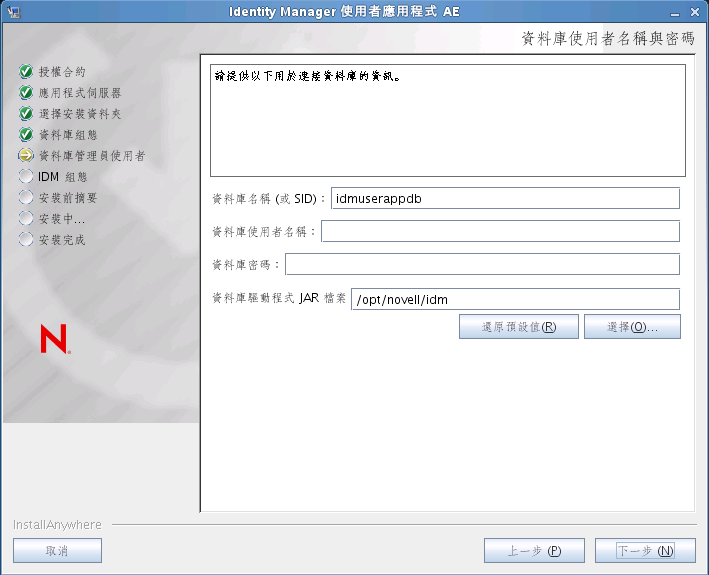Click the 選擇安裝資料夾 step label
This screenshot has width=709, height=575.
tap(80, 113)
